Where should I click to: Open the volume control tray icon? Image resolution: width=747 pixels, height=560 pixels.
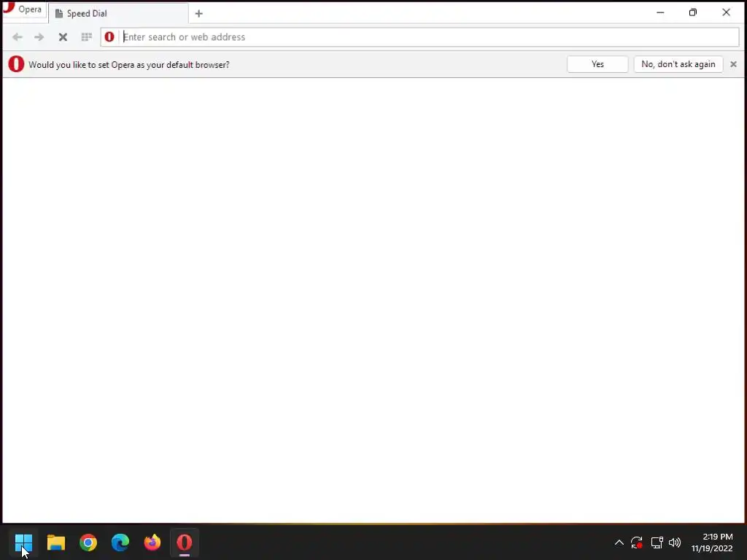[x=675, y=542]
